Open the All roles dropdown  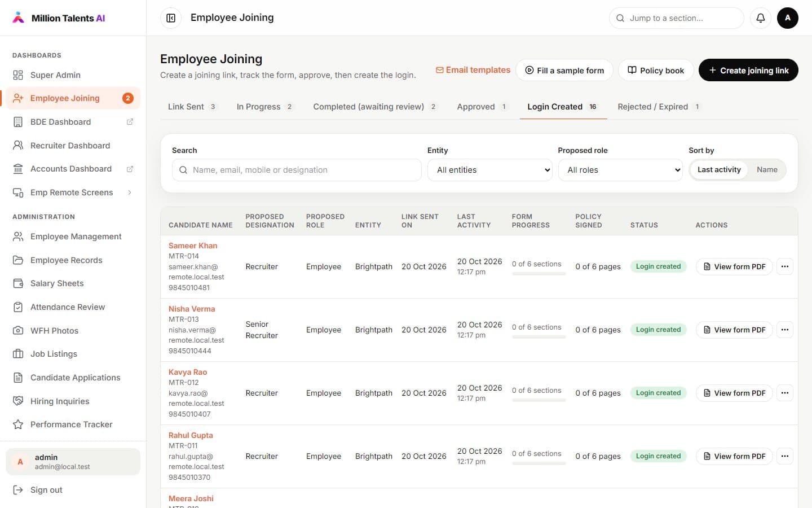pyautogui.click(x=621, y=170)
